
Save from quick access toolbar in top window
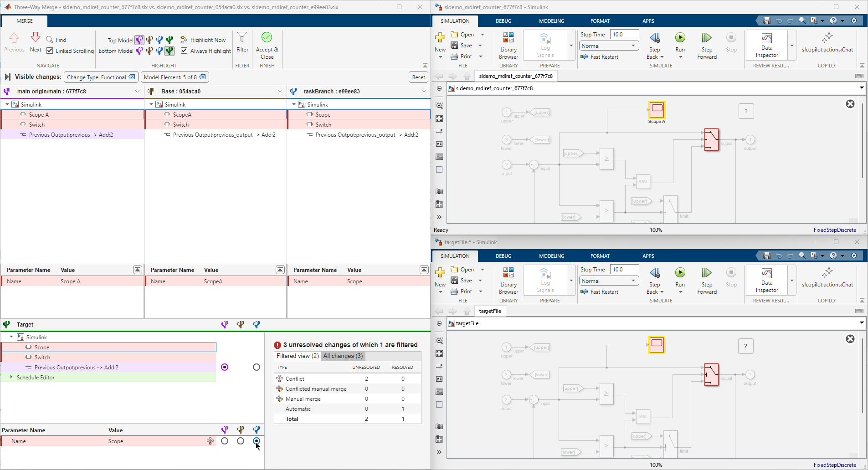tap(767, 20)
